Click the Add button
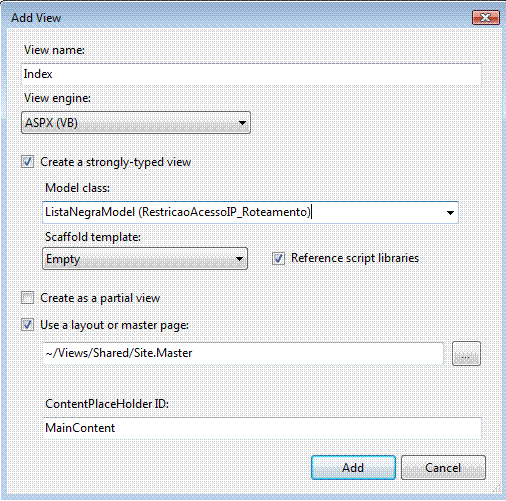This screenshot has height=501, width=506. point(353,468)
